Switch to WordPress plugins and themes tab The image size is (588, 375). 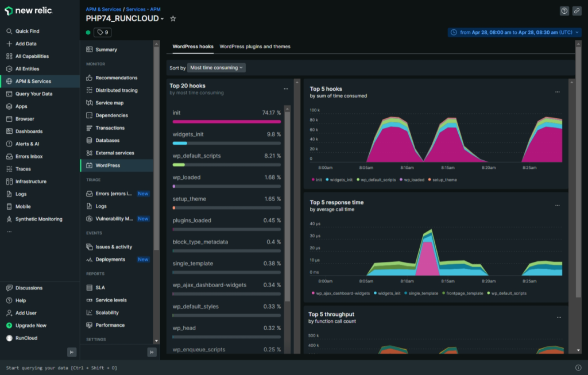click(x=255, y=47)
